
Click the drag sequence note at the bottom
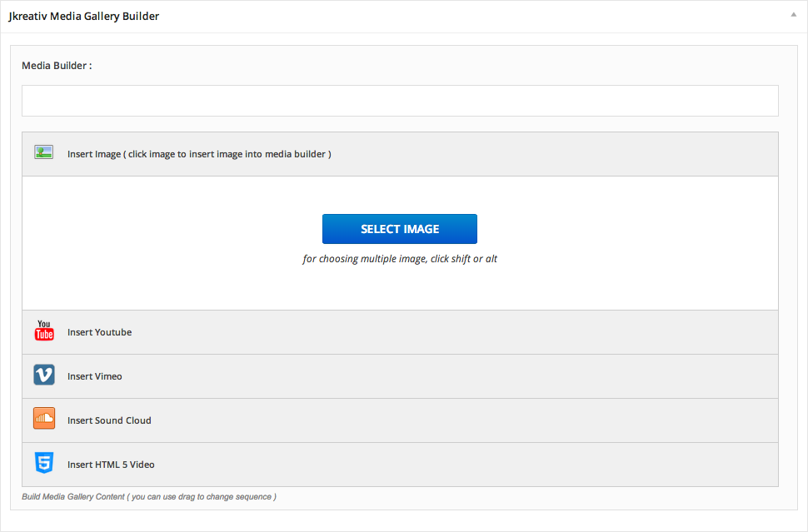(148, 496)
